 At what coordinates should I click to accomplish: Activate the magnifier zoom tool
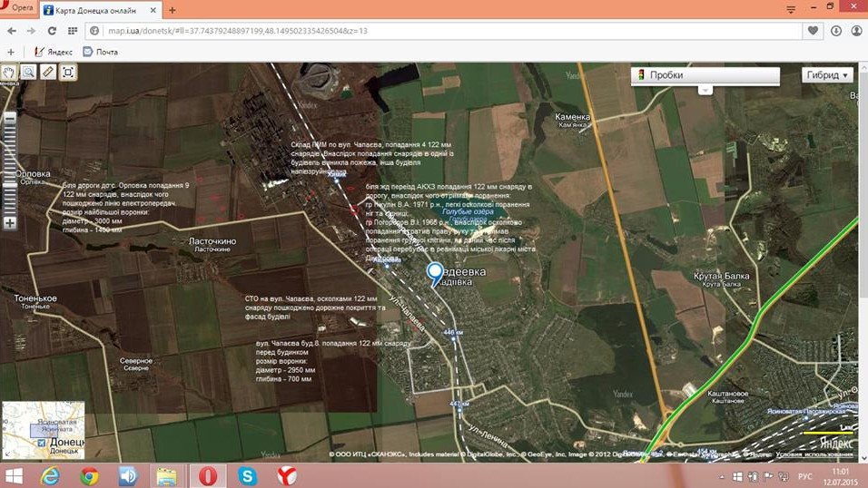coord(29,72)
